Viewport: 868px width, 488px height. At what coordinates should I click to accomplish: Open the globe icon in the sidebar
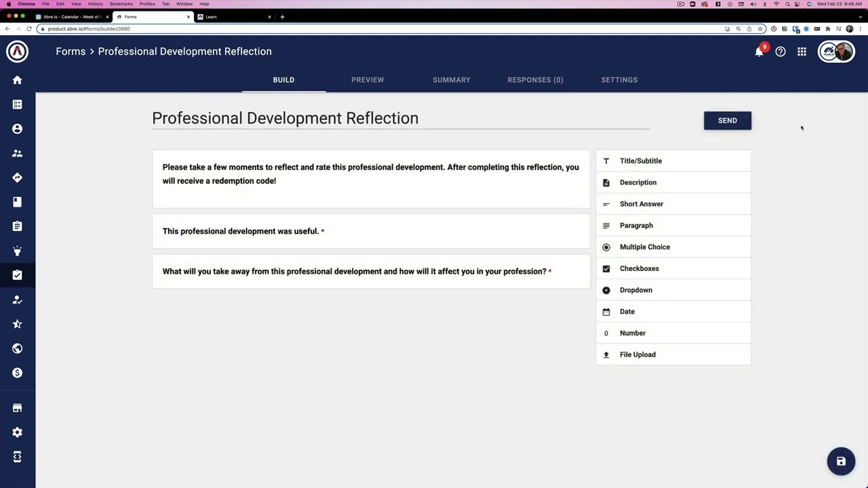pos(18,348)
